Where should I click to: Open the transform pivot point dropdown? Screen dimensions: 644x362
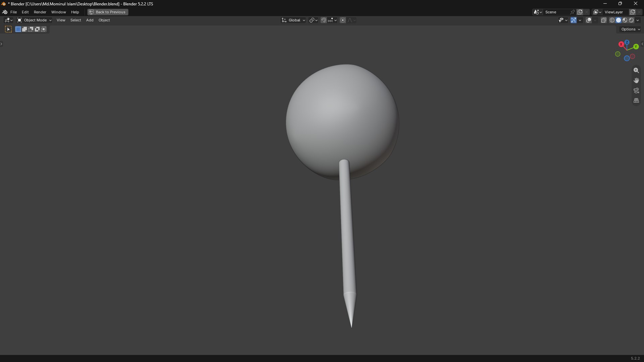tap(313, 20)
